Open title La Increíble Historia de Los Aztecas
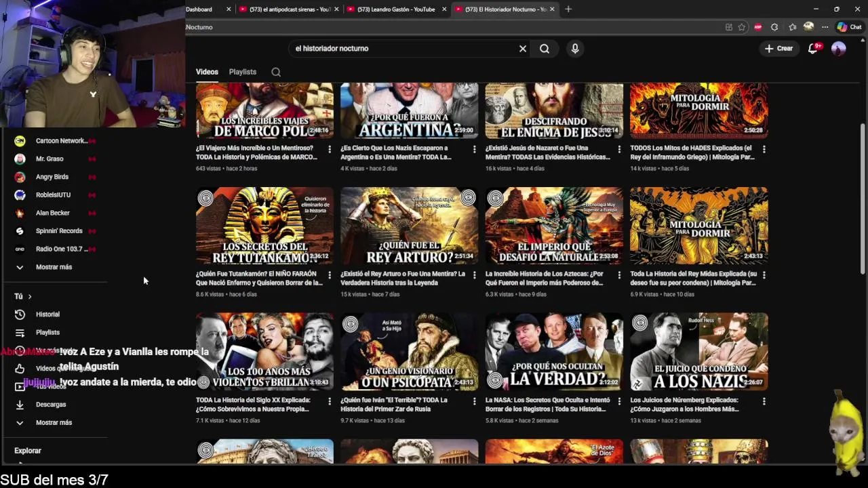The image size is (868, 488). (x=545, y=279)
